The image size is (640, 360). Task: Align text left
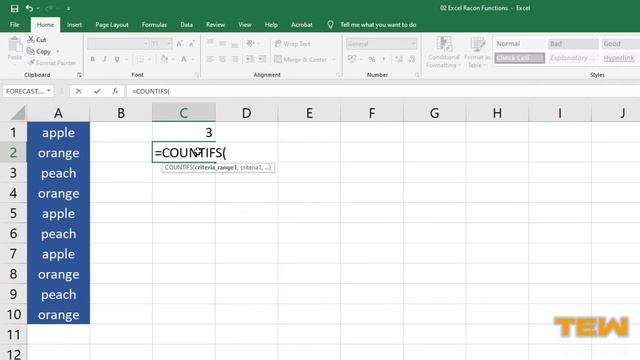tap(210, 59)
